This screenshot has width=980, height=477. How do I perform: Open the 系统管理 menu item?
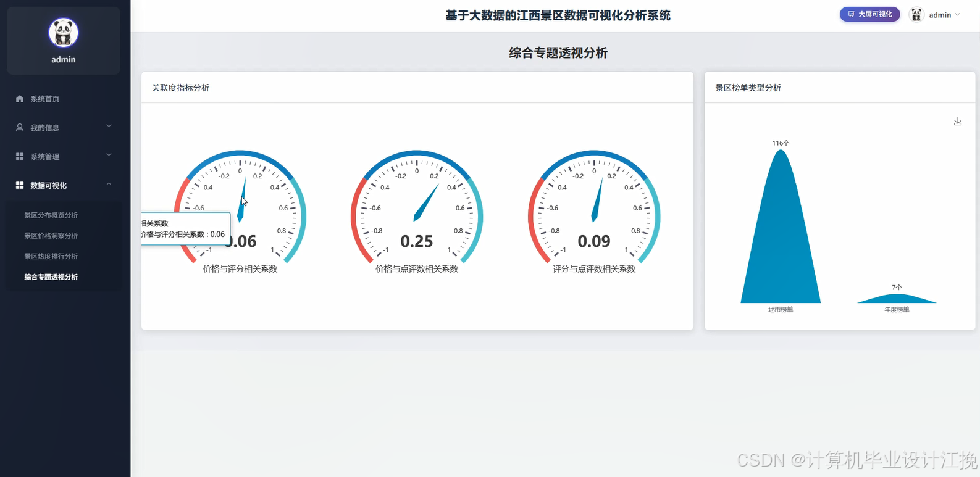pyautogui.click(x=64, y=157)
